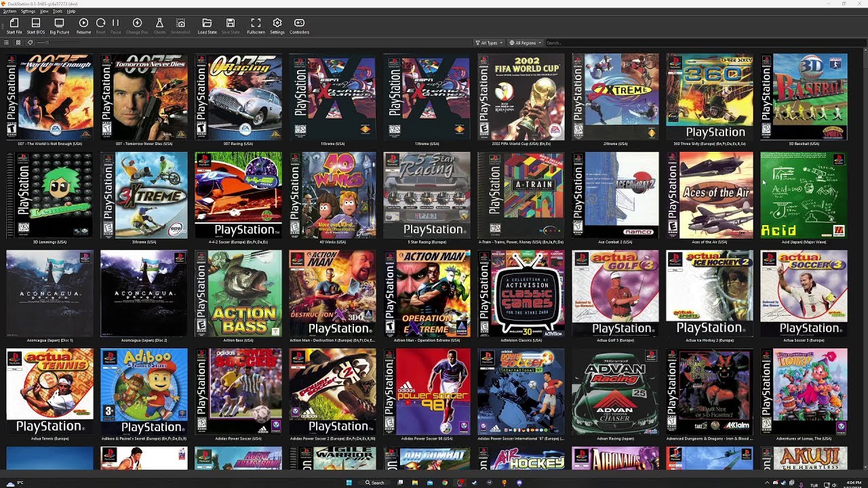This screenshot has height=488, width=868.
Task: Switch to game list view
Action: click(x=6, y=43)
